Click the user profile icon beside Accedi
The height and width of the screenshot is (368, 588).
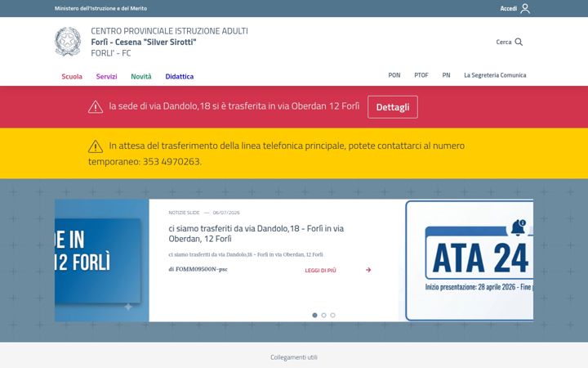click(x=525, y=8)
